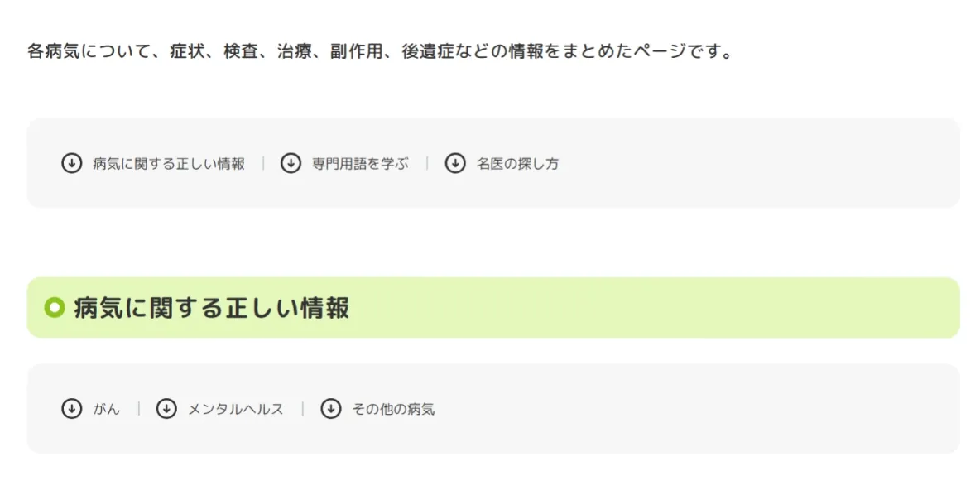Choose the その他の病気 link

coord(393,409)
